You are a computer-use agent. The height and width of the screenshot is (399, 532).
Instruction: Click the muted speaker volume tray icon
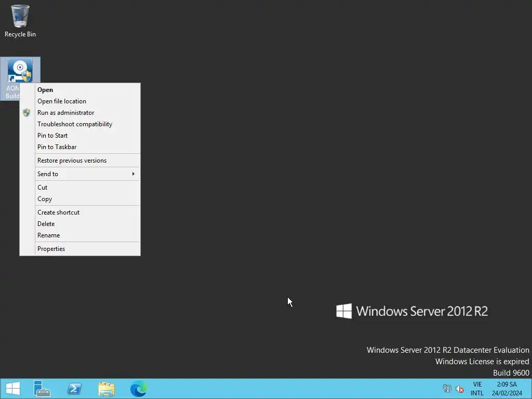point(460,389)
